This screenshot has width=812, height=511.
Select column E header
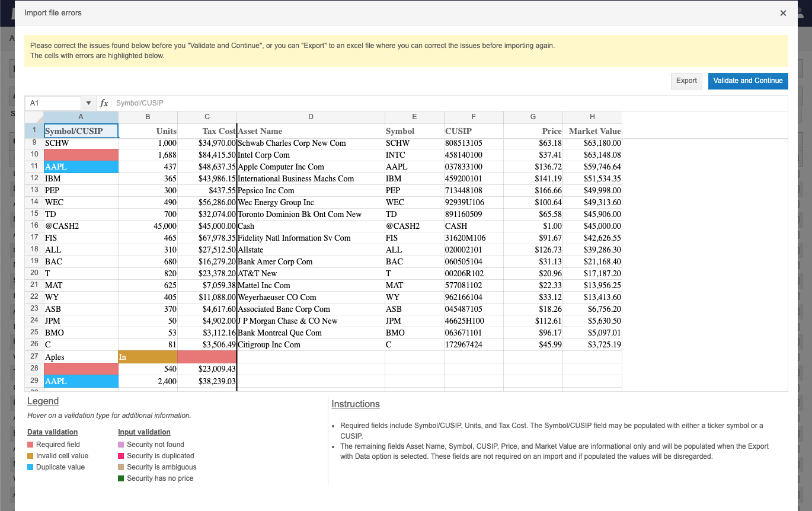tap(414, 117)
